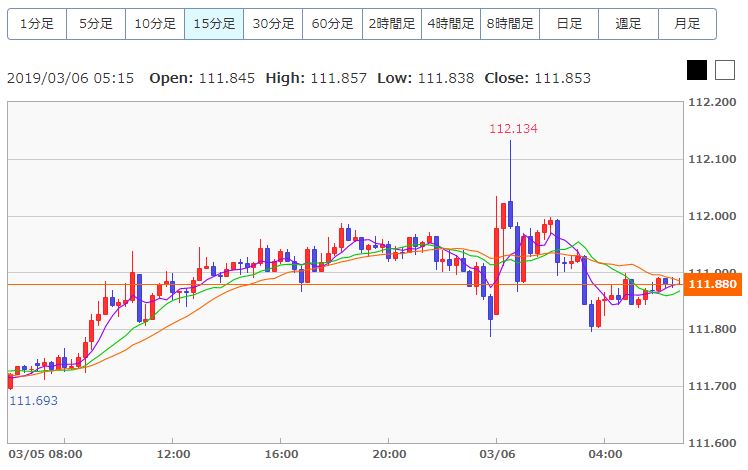The image size is (748, 470).
Task: Select the black theme swatch
Action: (x=697, y=70)
